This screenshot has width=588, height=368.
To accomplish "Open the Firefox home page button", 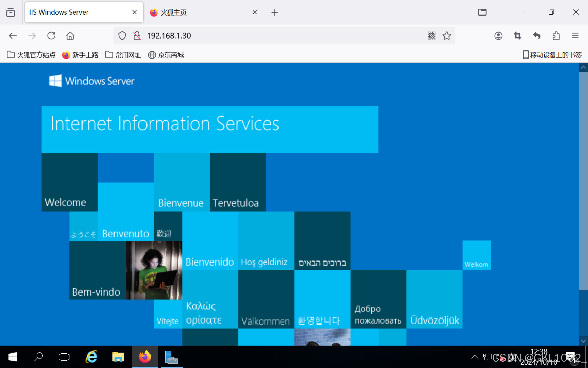I will click(70, 36).
